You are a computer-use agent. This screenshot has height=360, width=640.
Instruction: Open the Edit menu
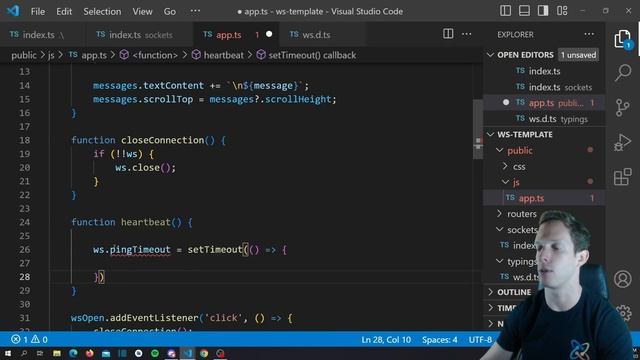coord(64,11)
